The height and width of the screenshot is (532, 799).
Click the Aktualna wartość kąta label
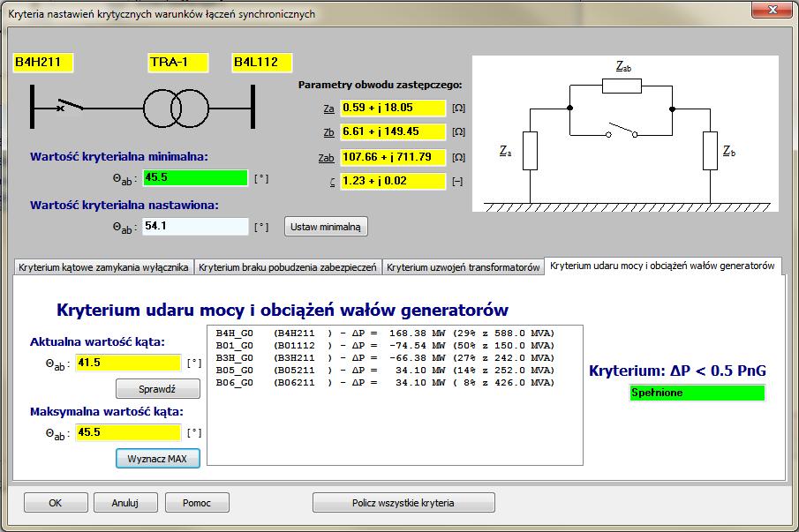[97, 342]
